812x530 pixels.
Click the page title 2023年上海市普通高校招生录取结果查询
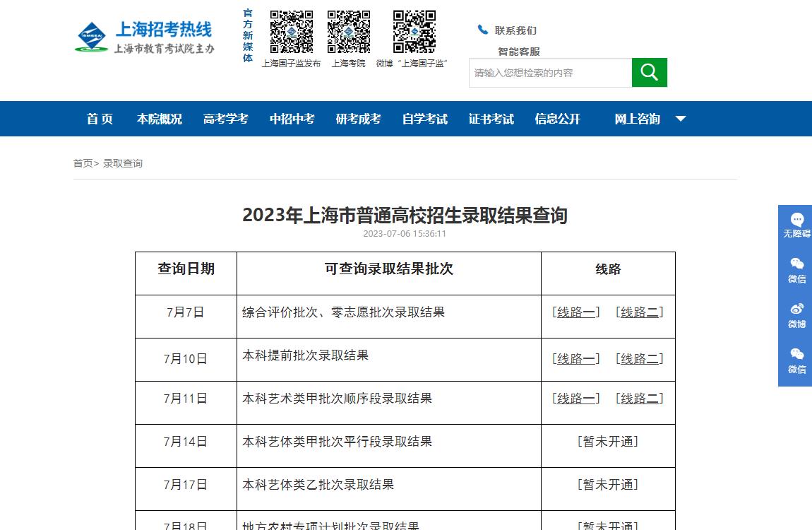(x=405, y=215)
